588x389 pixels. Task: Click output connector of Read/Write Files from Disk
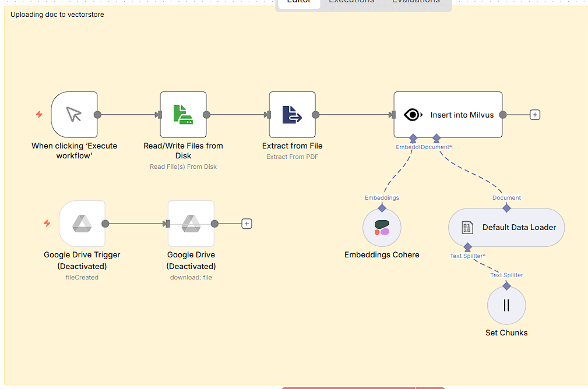[207, 115]
